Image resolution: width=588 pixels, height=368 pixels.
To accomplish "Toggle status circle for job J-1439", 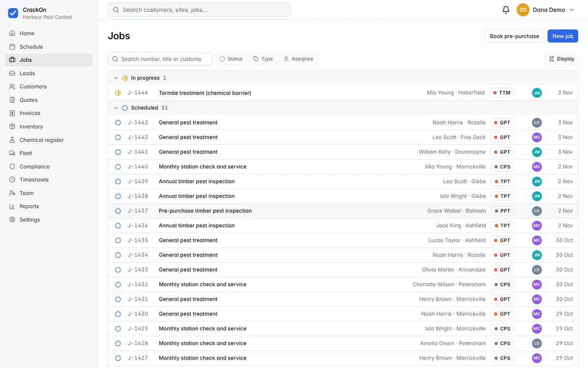I will tap(118, 182).
